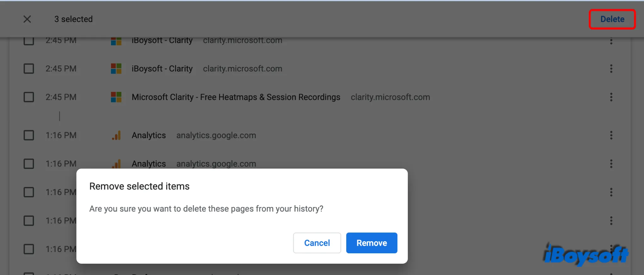The width and height of the screenshot is (644, 275).
Task: Tick checkbox for Microsoft Clarity Heatmaps entry
Action: click(29, 97)
